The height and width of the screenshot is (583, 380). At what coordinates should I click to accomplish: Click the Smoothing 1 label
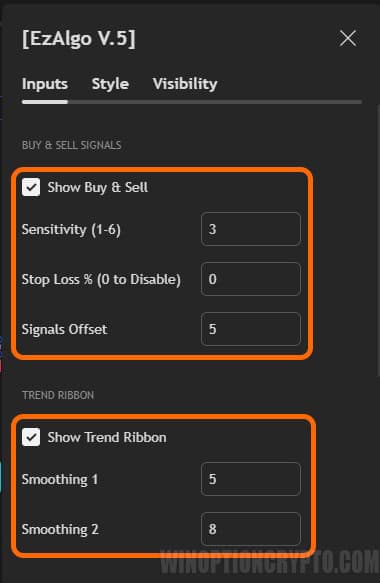[x=60, y=479]
